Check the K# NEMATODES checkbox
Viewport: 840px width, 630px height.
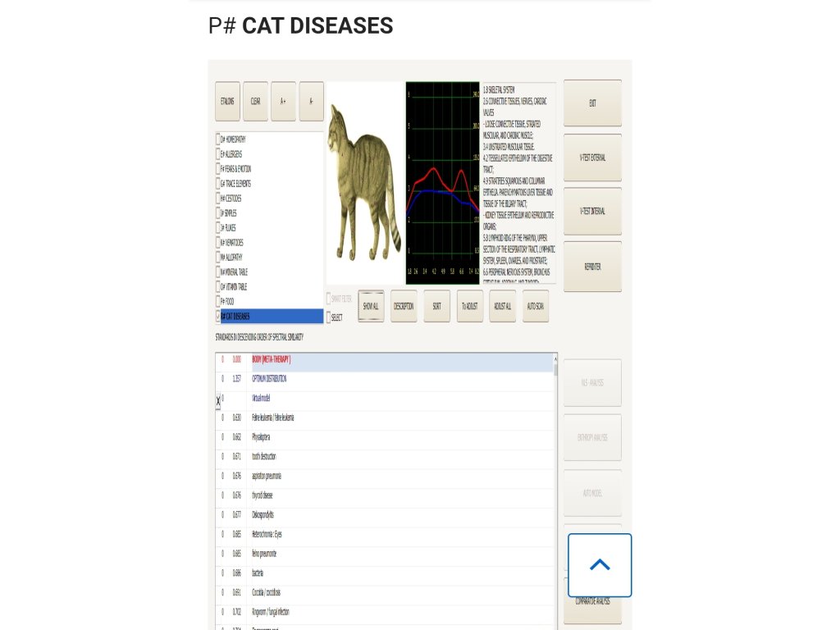(218, 242)
